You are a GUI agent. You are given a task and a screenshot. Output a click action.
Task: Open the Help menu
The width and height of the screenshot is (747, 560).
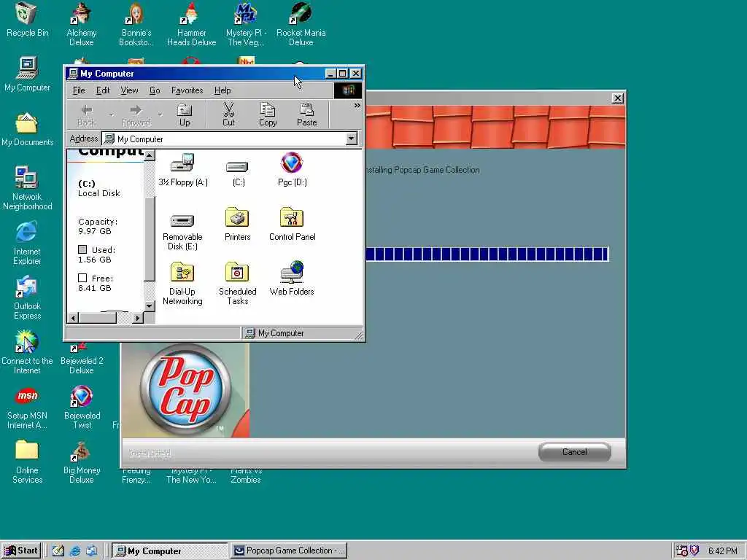tap(222, 90)
